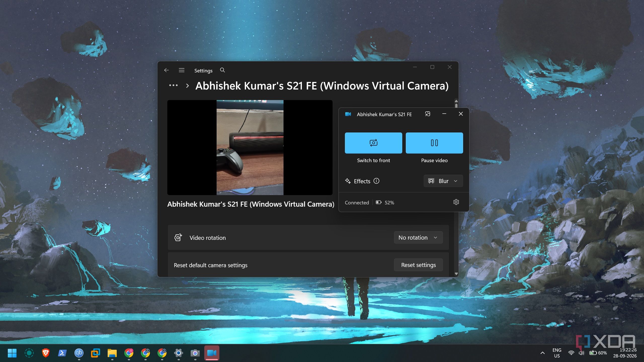Click the blue camera icon in popup title
Screen dimensions: 644x362
(x=348, y=114)
